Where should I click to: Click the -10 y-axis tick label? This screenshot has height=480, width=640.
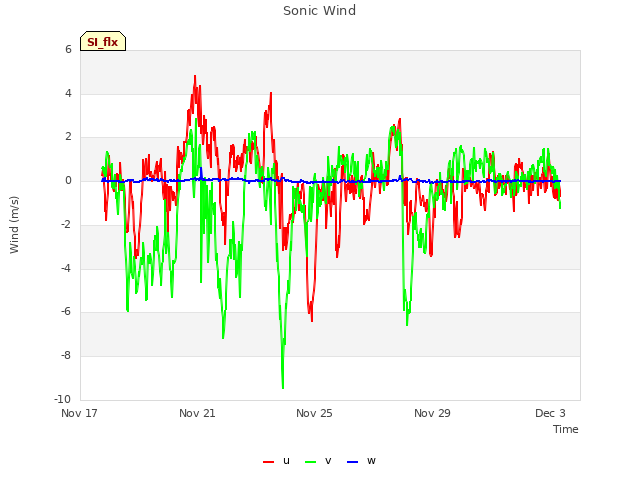(x=62, y=399)
